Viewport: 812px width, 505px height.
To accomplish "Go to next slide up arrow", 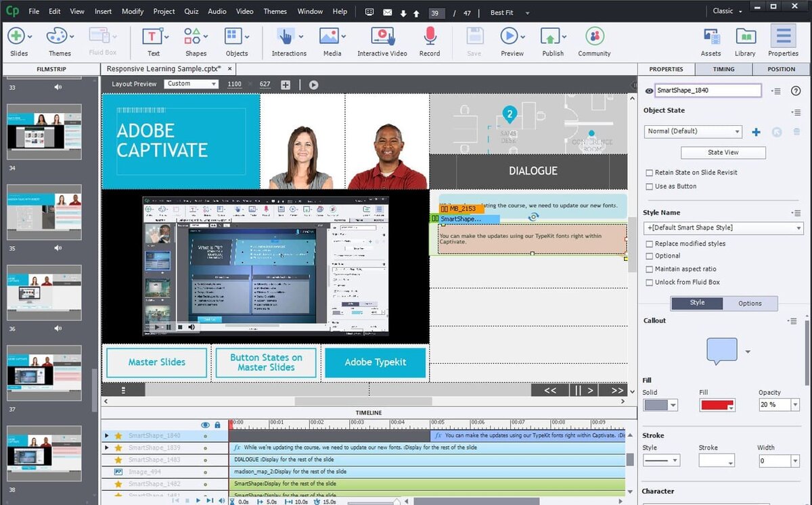I will click(415, 13).
